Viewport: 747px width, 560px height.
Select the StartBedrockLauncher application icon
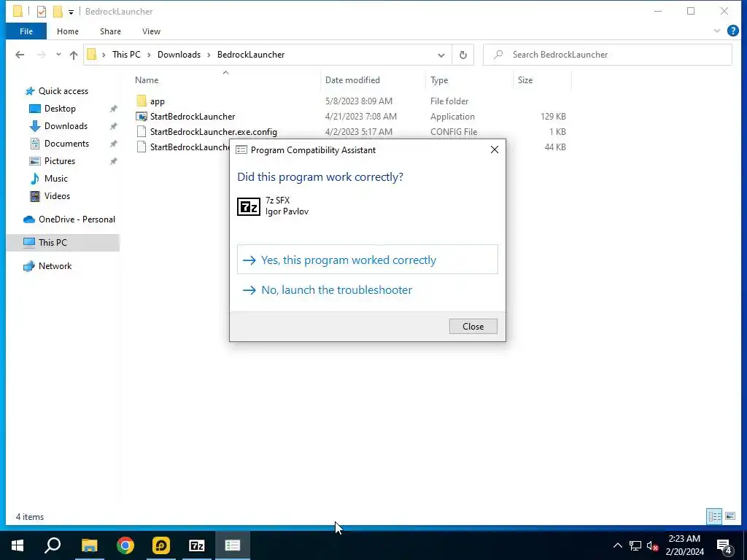[x=142, y=116]
